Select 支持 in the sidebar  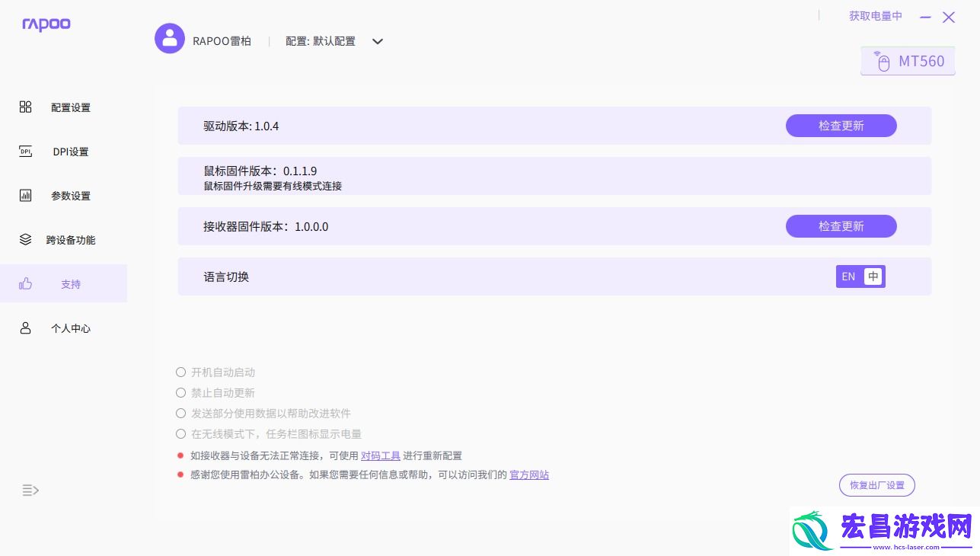tap(64, 283)
